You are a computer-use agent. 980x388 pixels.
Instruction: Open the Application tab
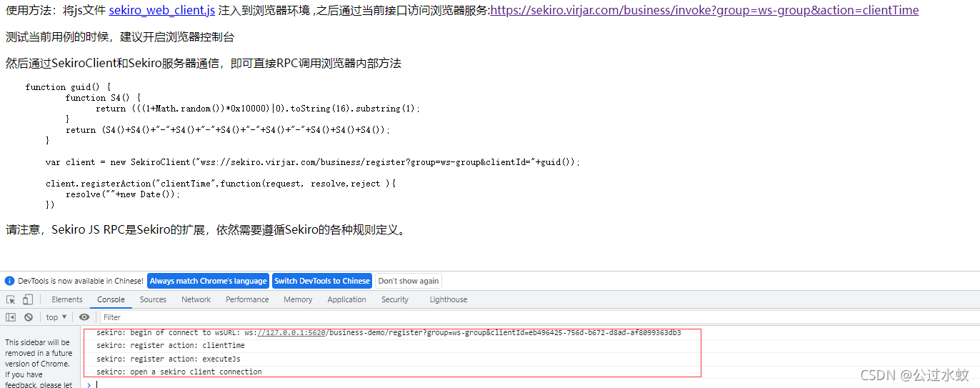(346, 299)
